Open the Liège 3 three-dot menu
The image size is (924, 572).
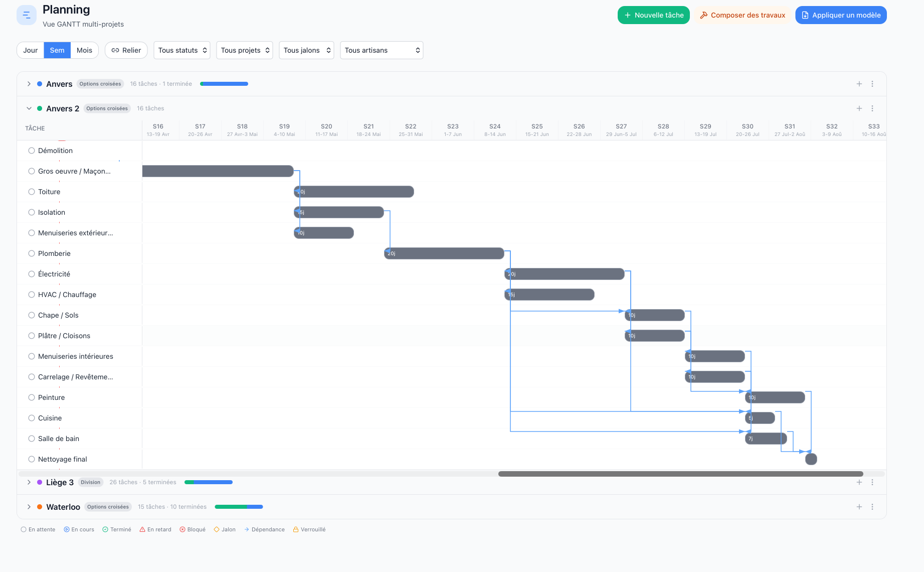[x=872, y=482]
